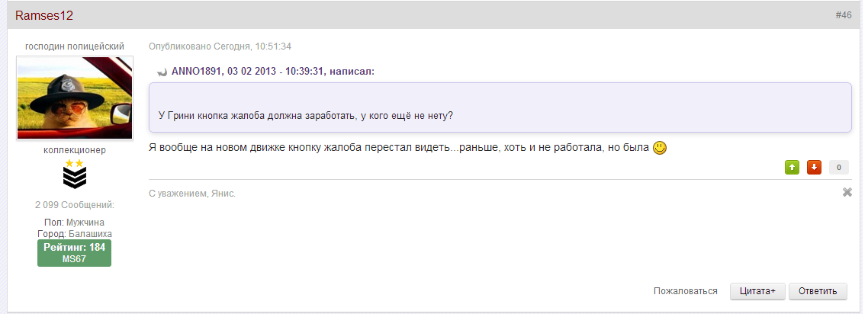This screenshot has height=314, width=868.
Task: Open permalink for post #46
Action: pos(844,15)
